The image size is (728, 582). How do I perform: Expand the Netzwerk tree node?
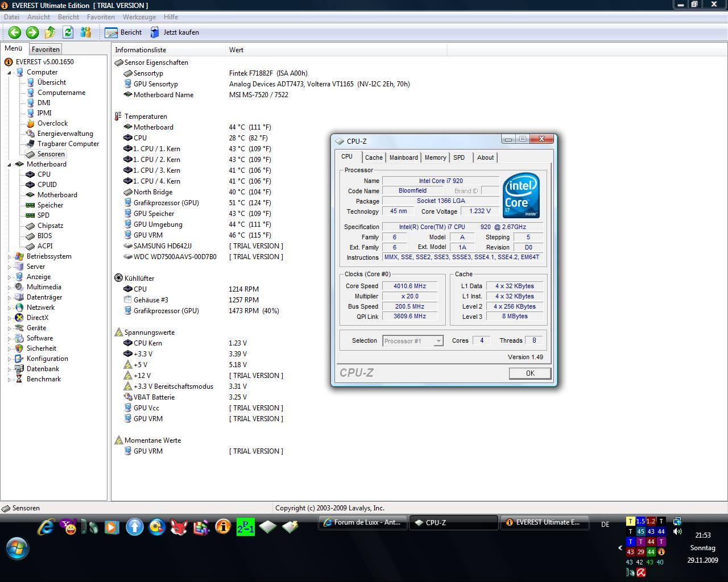pyautogui.click(x=9, y=308)
